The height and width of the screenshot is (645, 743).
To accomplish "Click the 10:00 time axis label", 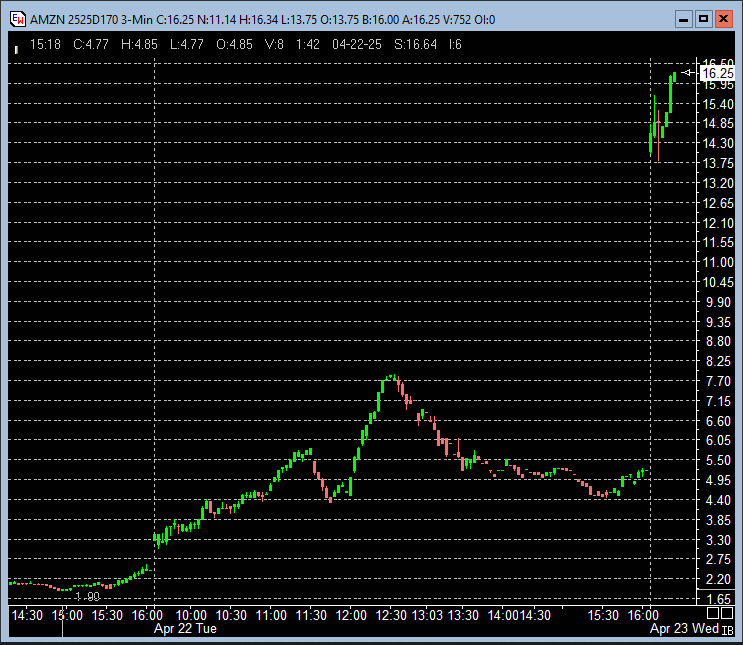I will coord(191,615).
